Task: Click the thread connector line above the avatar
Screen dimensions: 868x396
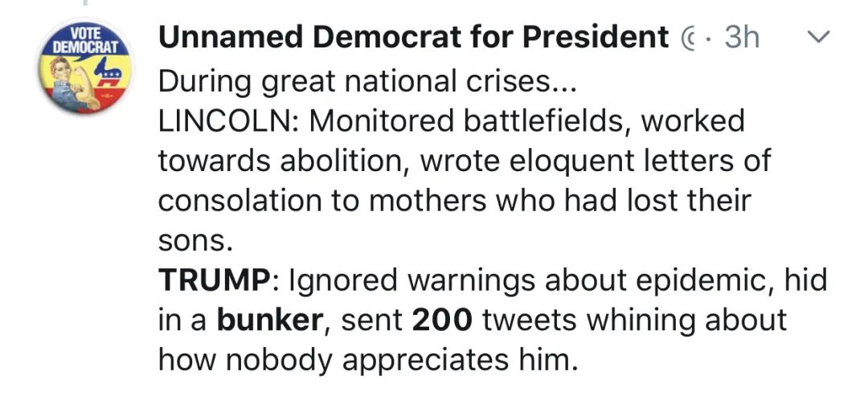Action: pos(84,2)
